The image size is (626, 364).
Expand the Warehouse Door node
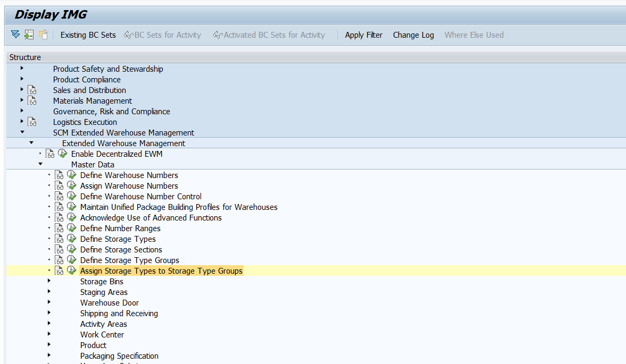tap(49, 302)
